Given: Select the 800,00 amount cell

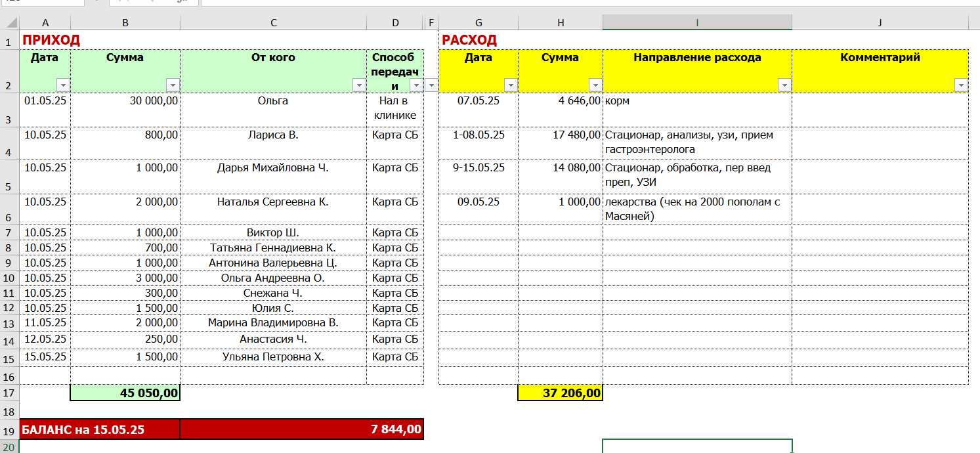Looking at the screenshot, I should [x=125, y=143].
